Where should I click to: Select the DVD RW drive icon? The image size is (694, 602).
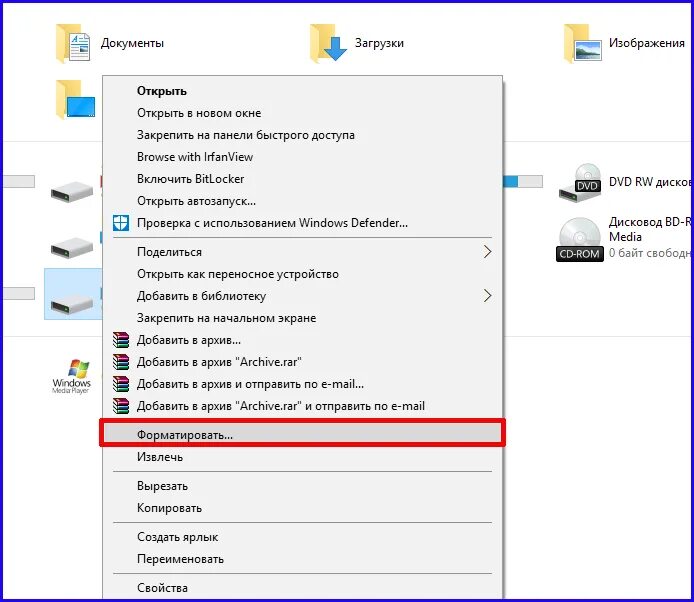(x=580, y=183)
